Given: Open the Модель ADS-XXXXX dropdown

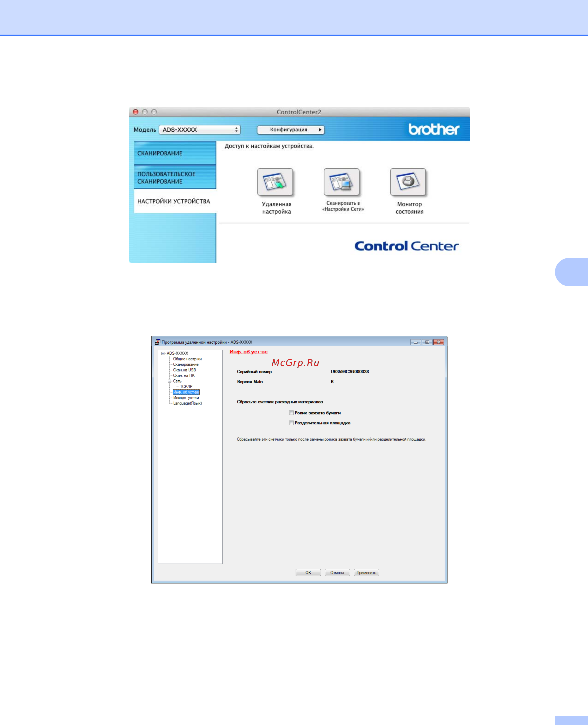Looking at the screenshot, I should (x=200, y=130).
